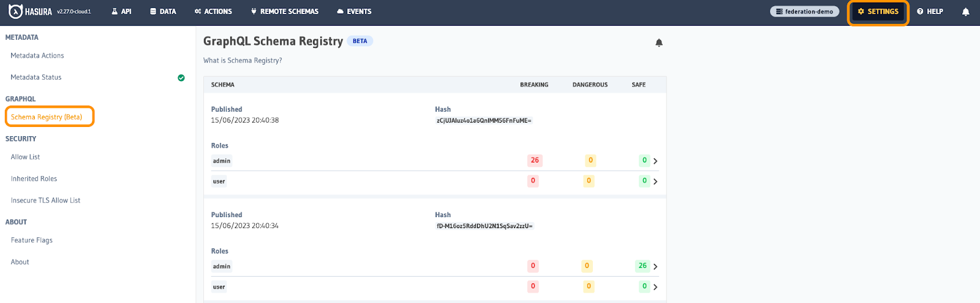Click the DANGEROUS column header
The image size is (980, 303).
point(590,85)
